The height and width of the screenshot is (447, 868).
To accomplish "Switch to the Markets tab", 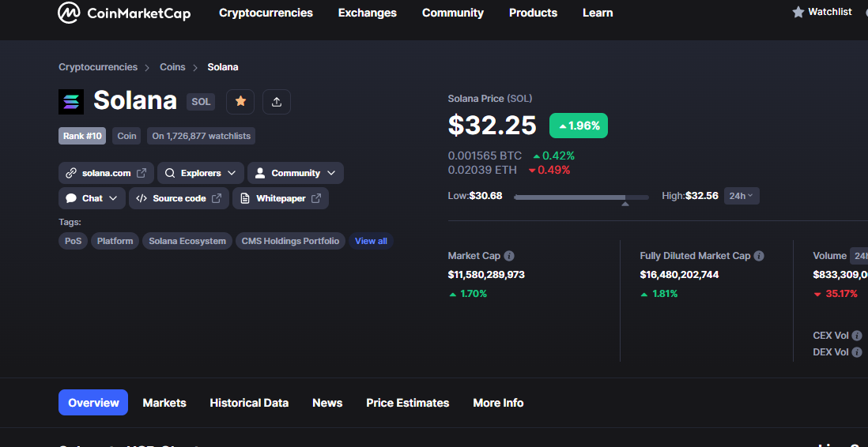I will click(164, 403).
